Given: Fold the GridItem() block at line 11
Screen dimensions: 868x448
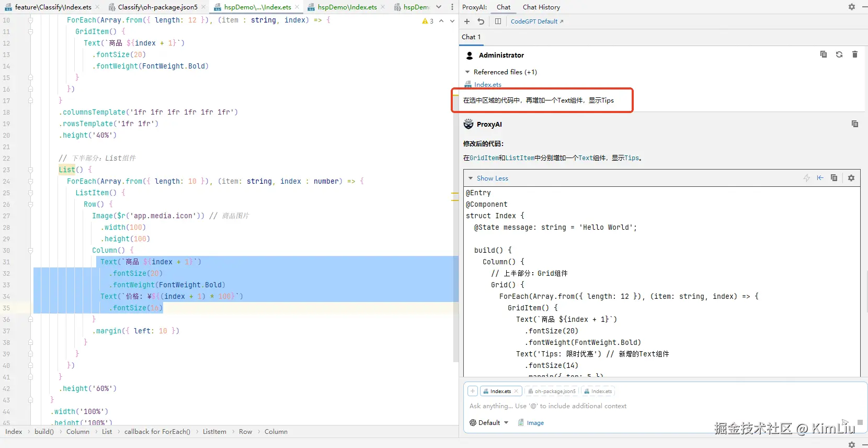Looking at the screenshot, I should [30, 31].
